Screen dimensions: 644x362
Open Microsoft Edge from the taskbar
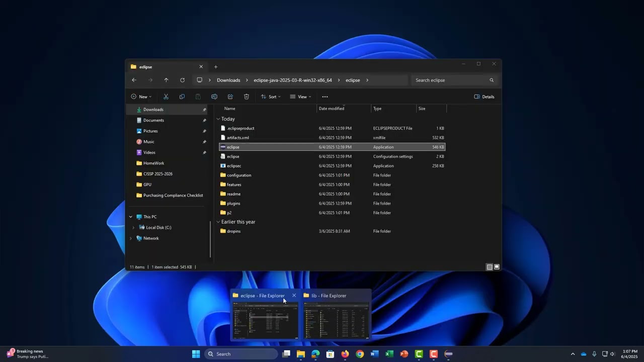point(315,354)
